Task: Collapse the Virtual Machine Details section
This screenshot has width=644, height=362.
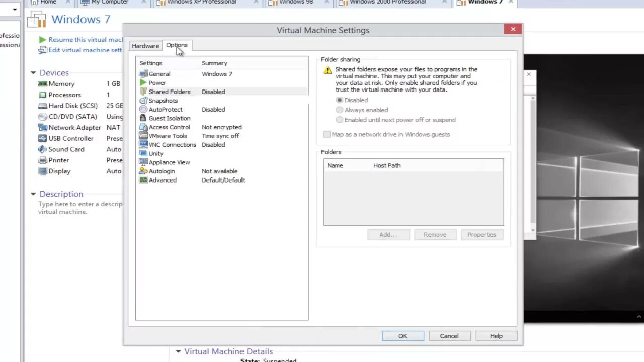Action: [x=178, y=351]
